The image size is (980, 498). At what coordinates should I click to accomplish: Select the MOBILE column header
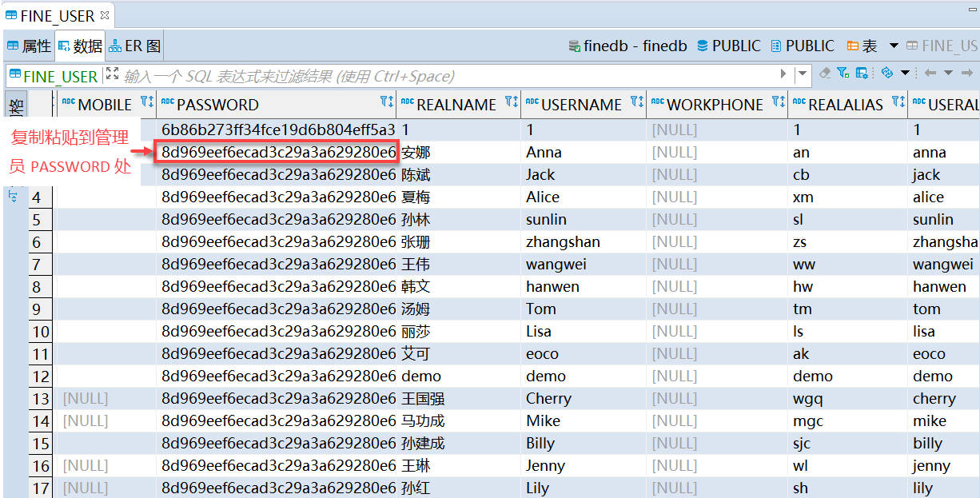(x=106, y=104)
